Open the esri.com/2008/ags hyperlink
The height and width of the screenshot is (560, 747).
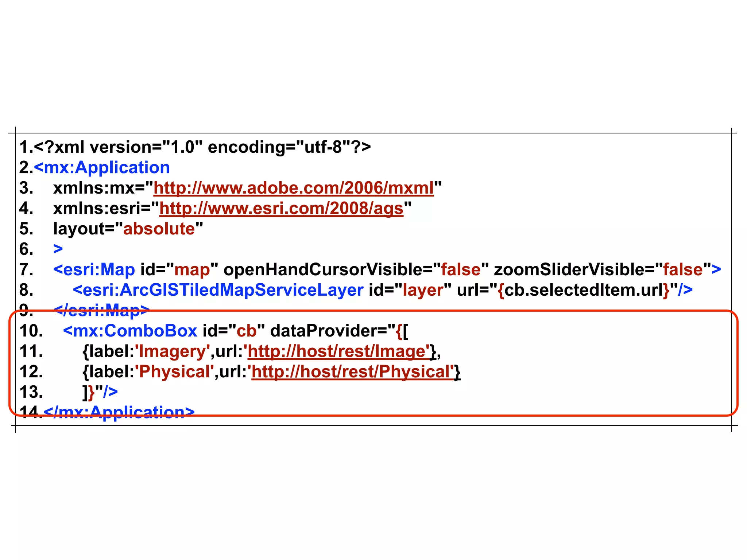pos(281,209)
